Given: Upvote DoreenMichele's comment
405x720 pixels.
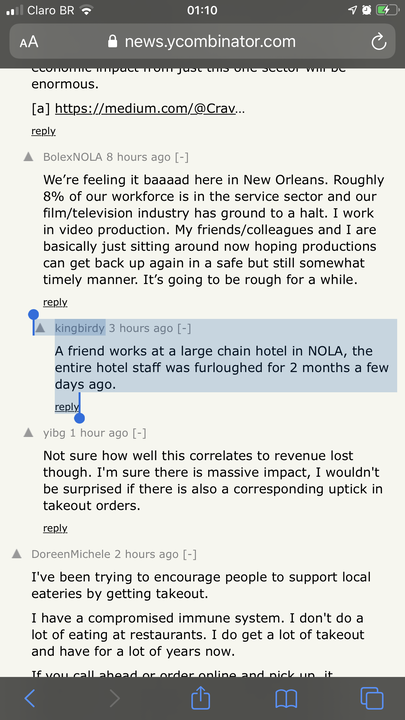Looking at the screenshot, I should pyautogui.click(x=17, y=554).
